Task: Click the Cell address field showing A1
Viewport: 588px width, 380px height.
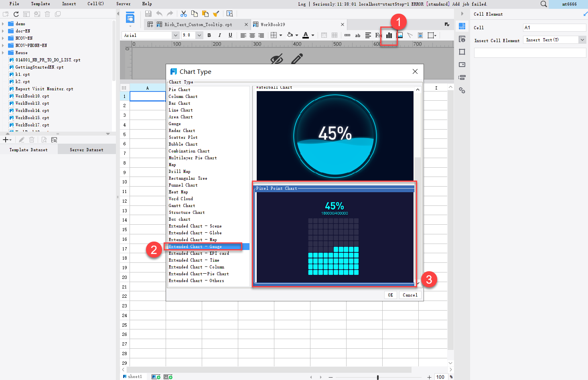Action: [x=555, y=28]
